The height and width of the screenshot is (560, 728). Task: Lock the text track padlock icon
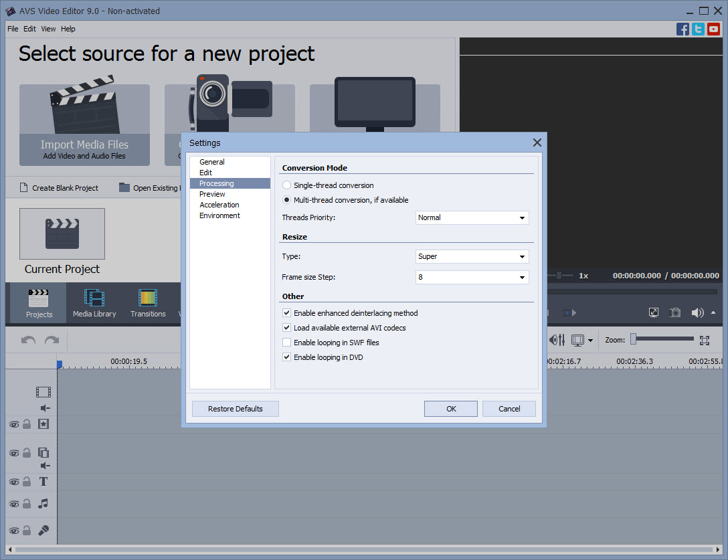pyautogui.click(x=27, y=482)
